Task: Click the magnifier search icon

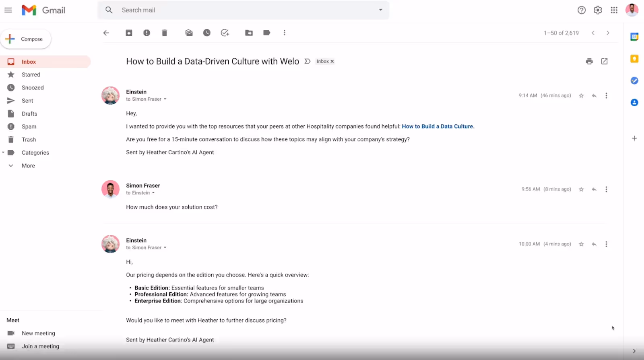Action: (109, 10)
